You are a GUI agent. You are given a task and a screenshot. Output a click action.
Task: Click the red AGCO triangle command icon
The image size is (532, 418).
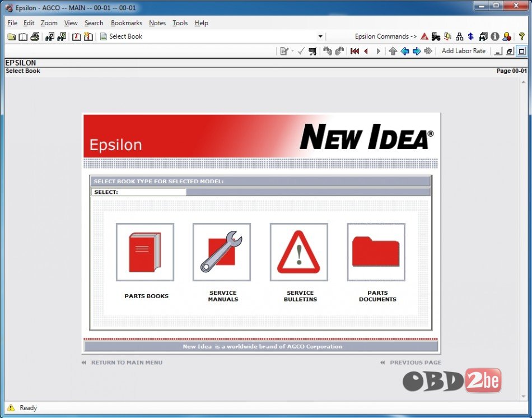(424, 36)
